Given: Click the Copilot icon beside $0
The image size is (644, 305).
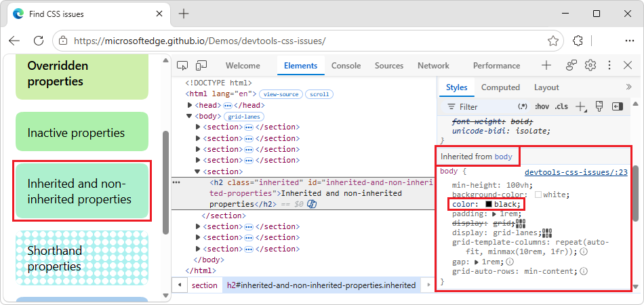Looking at the screenshot, I should coord(312,204).
